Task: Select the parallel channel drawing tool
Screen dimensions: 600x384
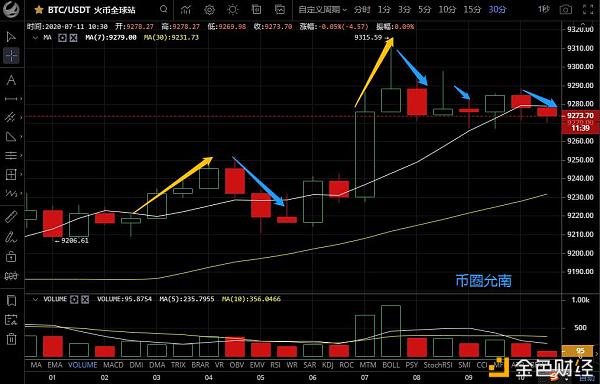Action: pos(11,117)
